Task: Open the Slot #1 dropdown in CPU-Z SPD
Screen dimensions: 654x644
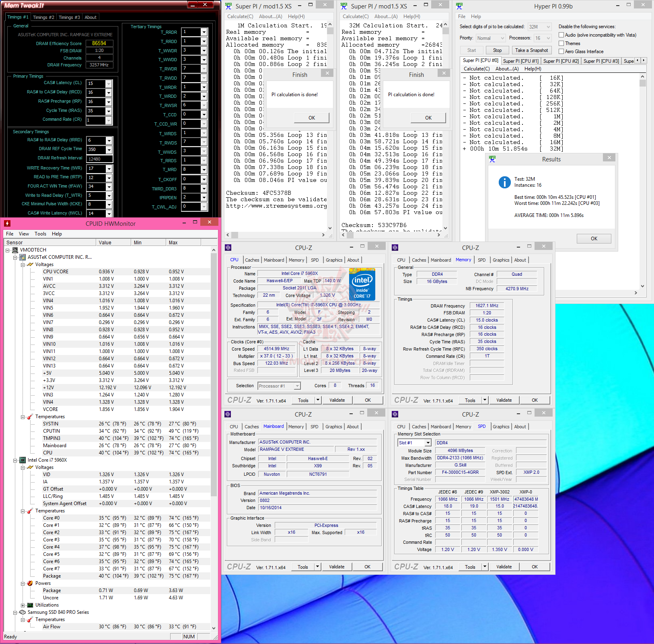Action: point(428,443)
